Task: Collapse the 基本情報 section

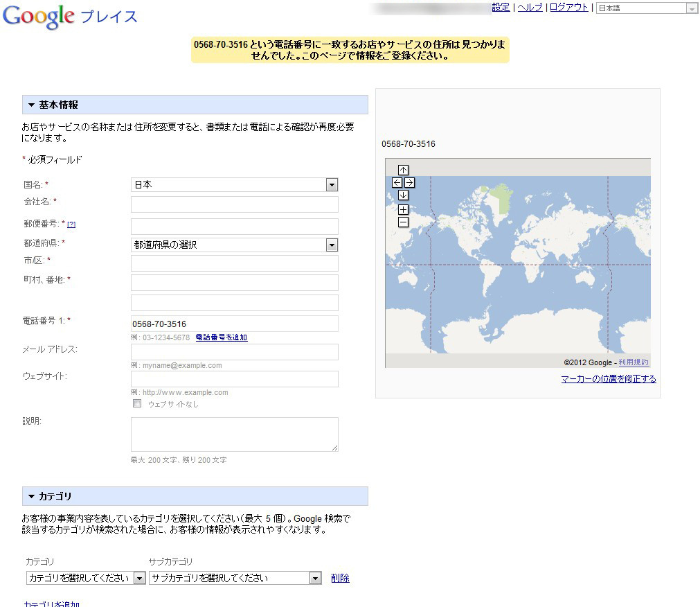Action: coord(195,105)
